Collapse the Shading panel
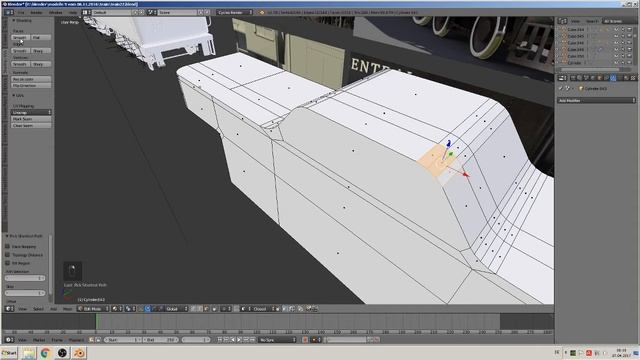The height and width of the screenshot is (360, 640). (14, 20)
